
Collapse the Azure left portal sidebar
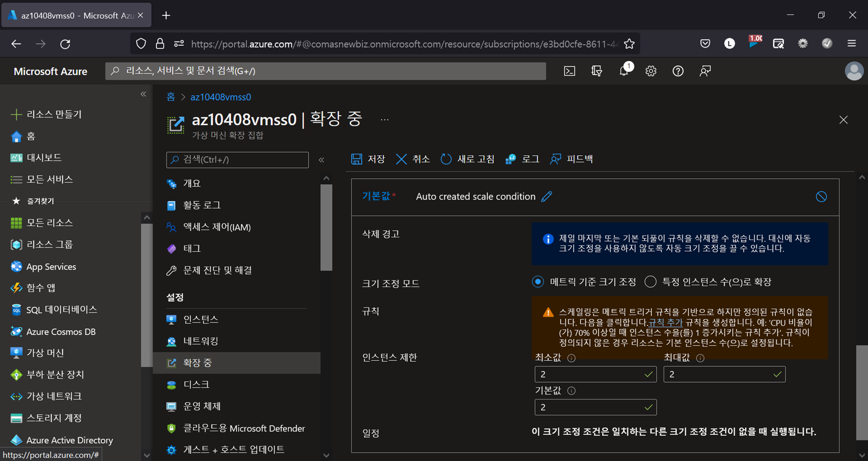tap(143, 94)
